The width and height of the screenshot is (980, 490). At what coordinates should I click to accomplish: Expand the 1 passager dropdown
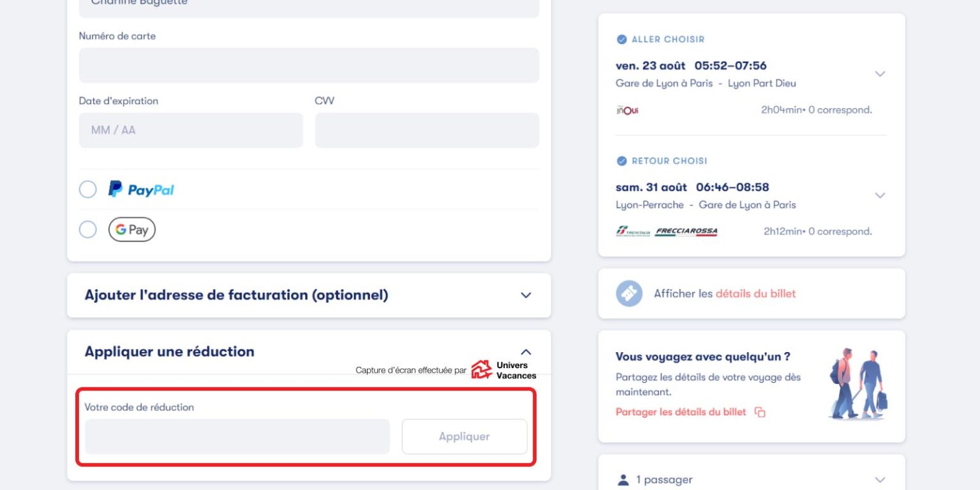pyautogui.click(x=880, y=480)
